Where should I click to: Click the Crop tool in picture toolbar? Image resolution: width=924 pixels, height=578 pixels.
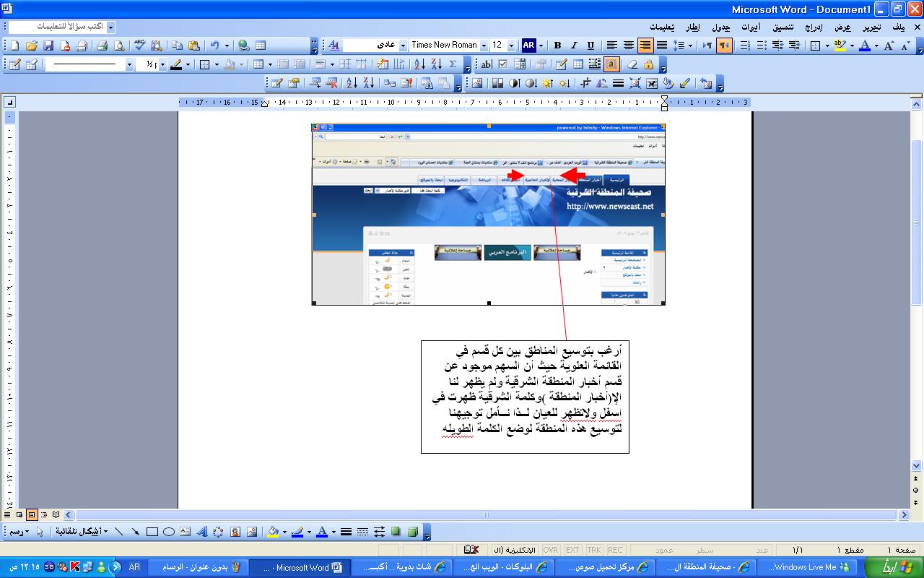(x=585, y=83)
